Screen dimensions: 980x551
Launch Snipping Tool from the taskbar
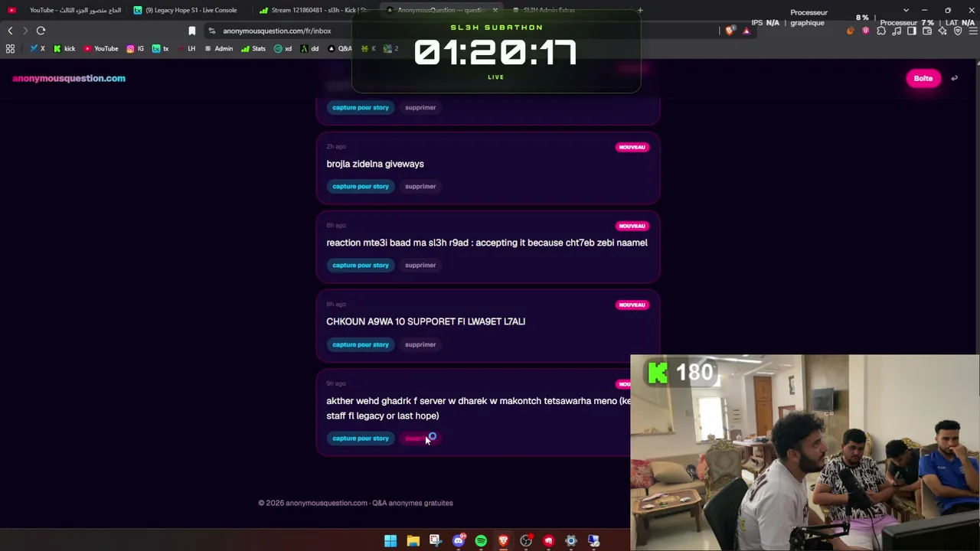coord(436,541)
